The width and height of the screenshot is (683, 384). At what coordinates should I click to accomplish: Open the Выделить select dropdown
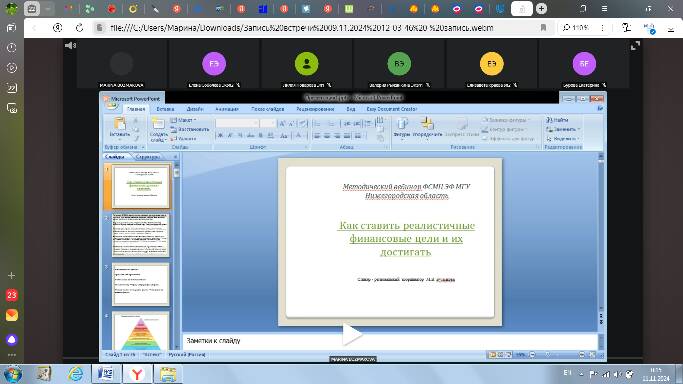click(x=562, y=138)
